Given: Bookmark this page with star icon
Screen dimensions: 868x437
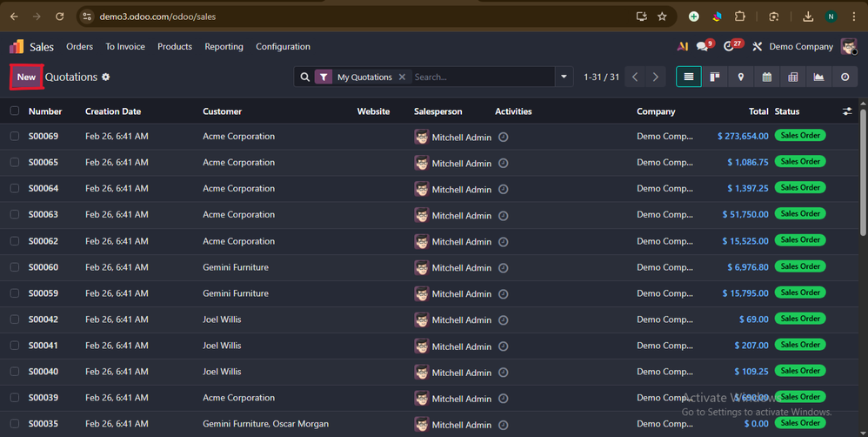Looking at the screenshot, I should pyautogui.click(x=662, y=17).
